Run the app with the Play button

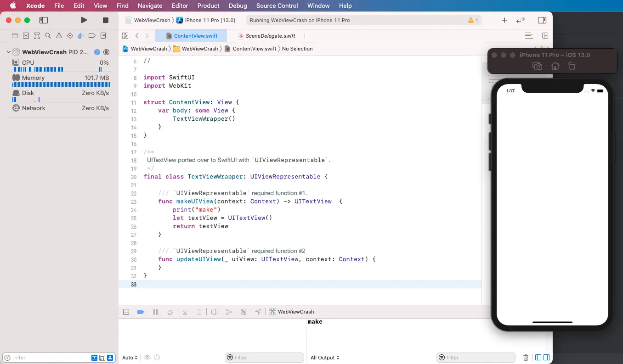click(84, 20)
